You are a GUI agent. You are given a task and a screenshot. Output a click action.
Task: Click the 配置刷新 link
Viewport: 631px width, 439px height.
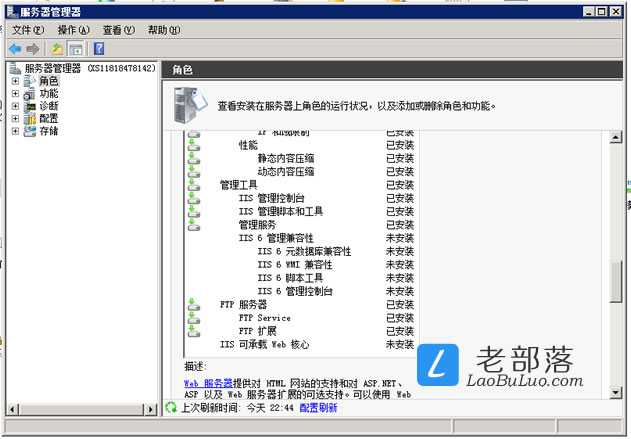pyautogui.click(x=318, y=408)
